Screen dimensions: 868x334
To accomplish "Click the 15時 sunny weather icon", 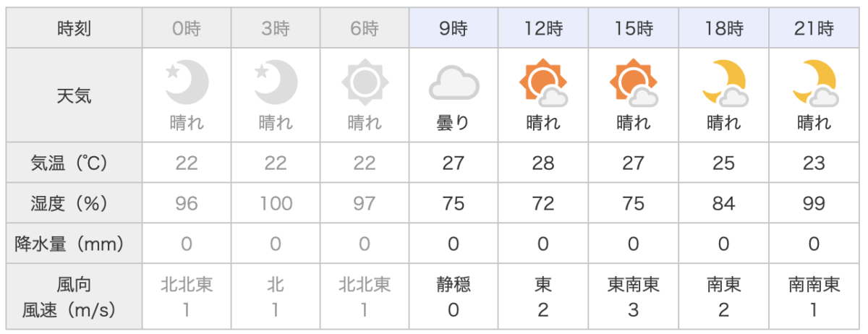I will [633, 82].
